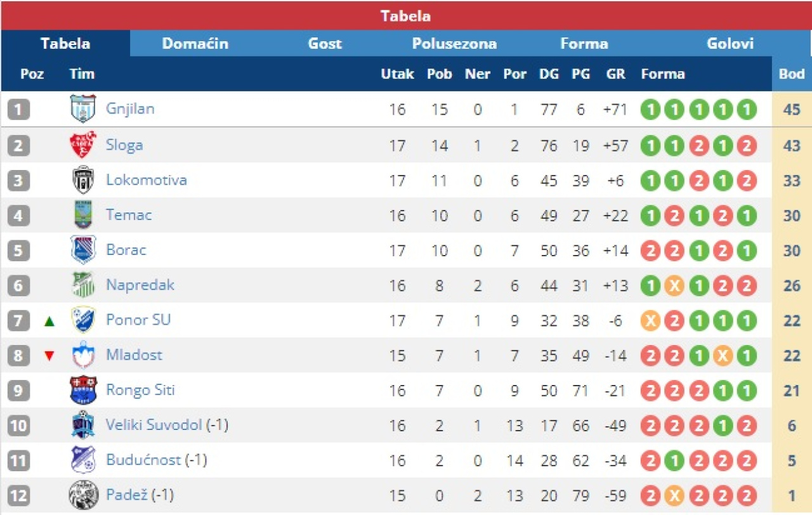812x515 pixels.
Task: Click the Lokomotiva club logo
Action: [x=82, y=180]
